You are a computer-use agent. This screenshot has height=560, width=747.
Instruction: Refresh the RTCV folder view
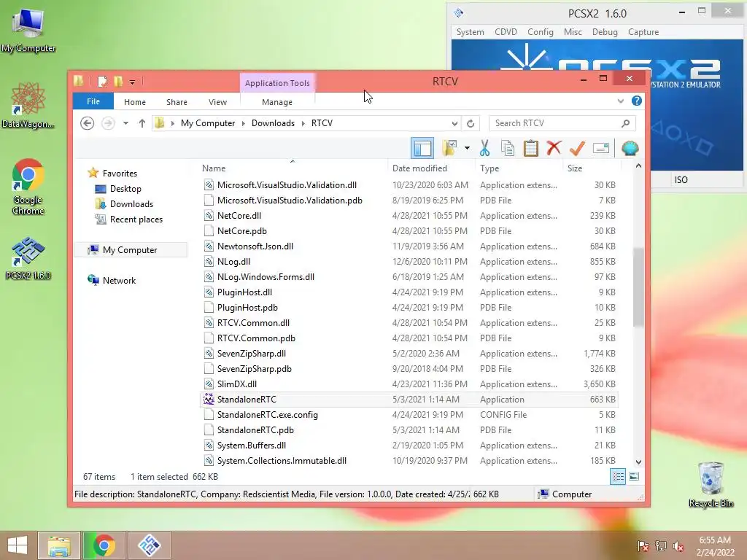(471, 123)
